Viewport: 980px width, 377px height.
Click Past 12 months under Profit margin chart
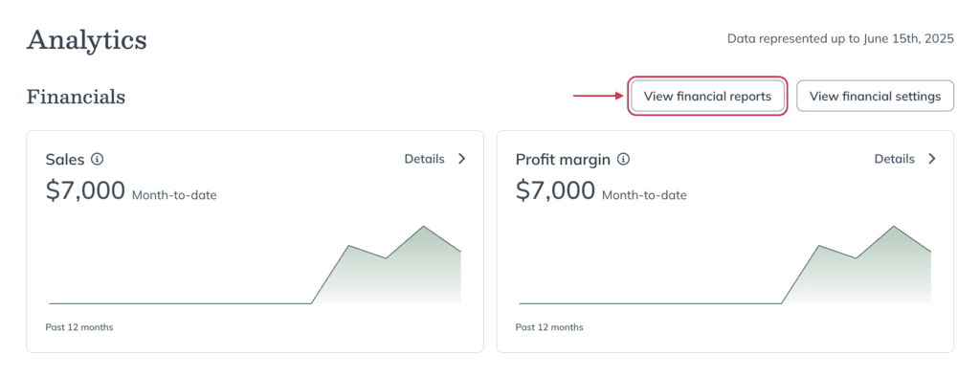tap(549, 327)
